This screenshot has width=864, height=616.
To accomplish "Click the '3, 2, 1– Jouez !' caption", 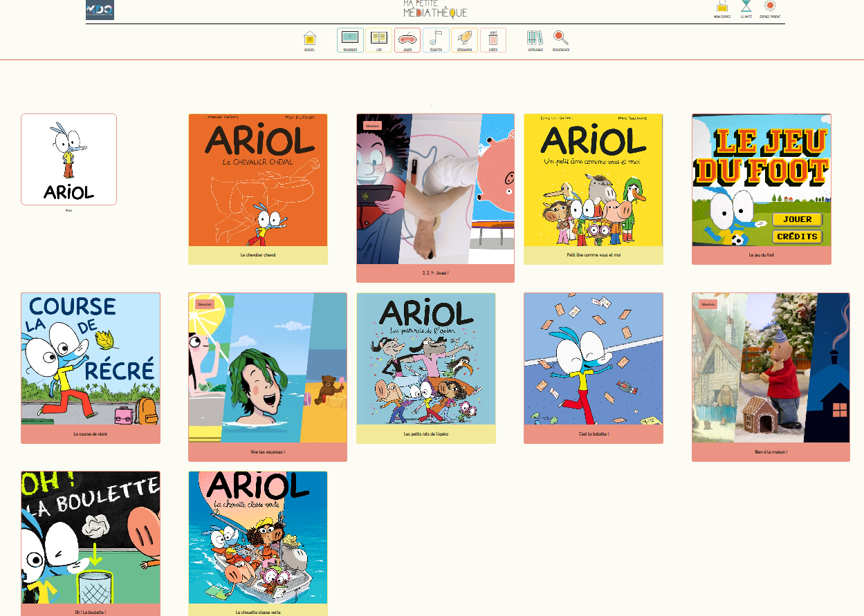I will pyautogui.click(x=436, y=273).
